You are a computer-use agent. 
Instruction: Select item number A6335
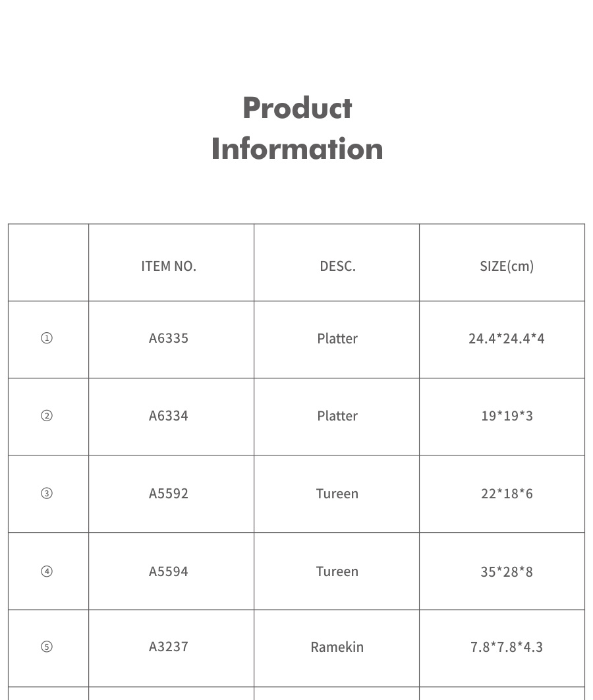click(x=169, y=338)
